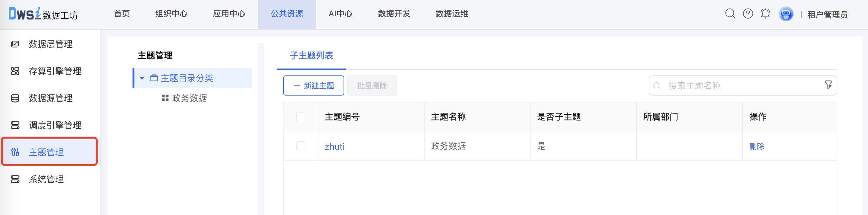Open the 数据源管理 sidebar icon
The width and height of the screenshot is (868, 215).
[x=15, y=98]
